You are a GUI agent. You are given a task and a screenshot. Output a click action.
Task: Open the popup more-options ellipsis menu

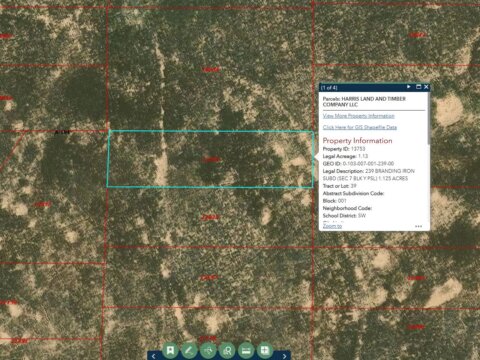(418, 226)
